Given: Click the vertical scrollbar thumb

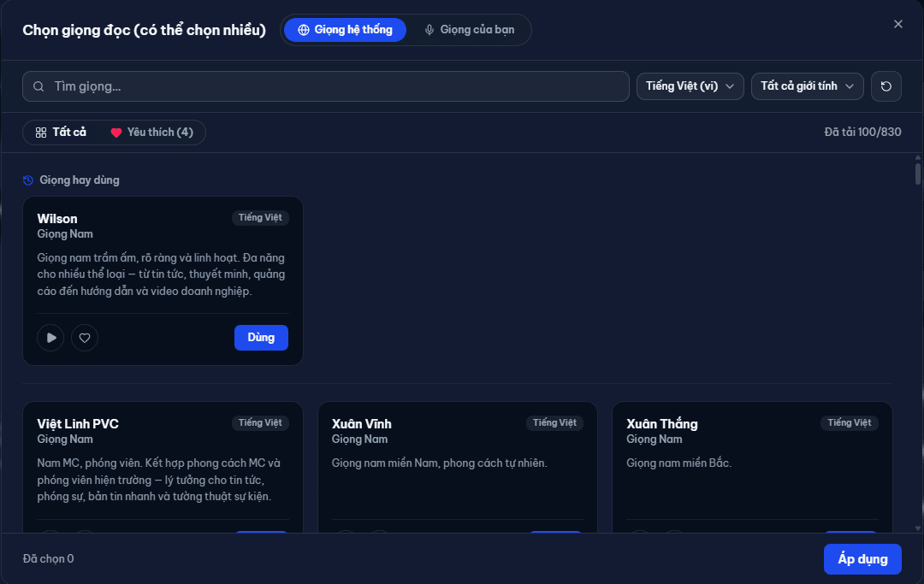Looking at the screenshot, I should click(x=917, y=174).
